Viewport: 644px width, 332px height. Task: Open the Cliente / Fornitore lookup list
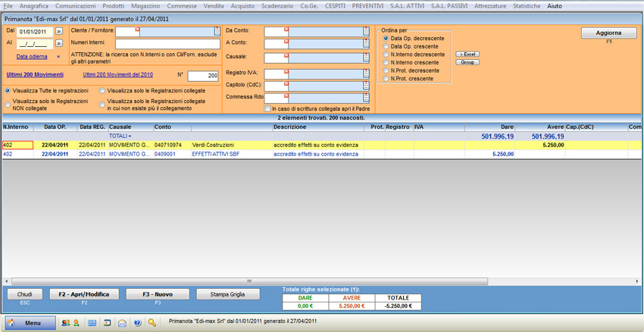(x=217, y=32)
